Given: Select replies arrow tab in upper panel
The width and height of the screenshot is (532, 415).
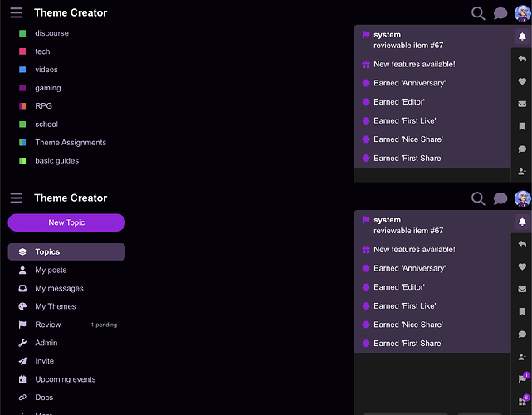Looking at the screenshot, I should (523, 59).
